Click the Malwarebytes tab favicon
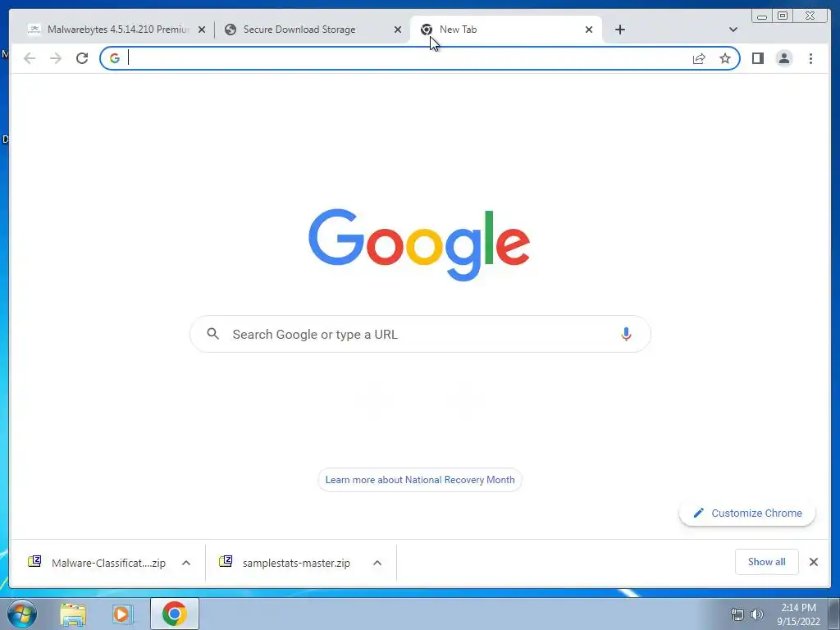 (x=34, y=30)
